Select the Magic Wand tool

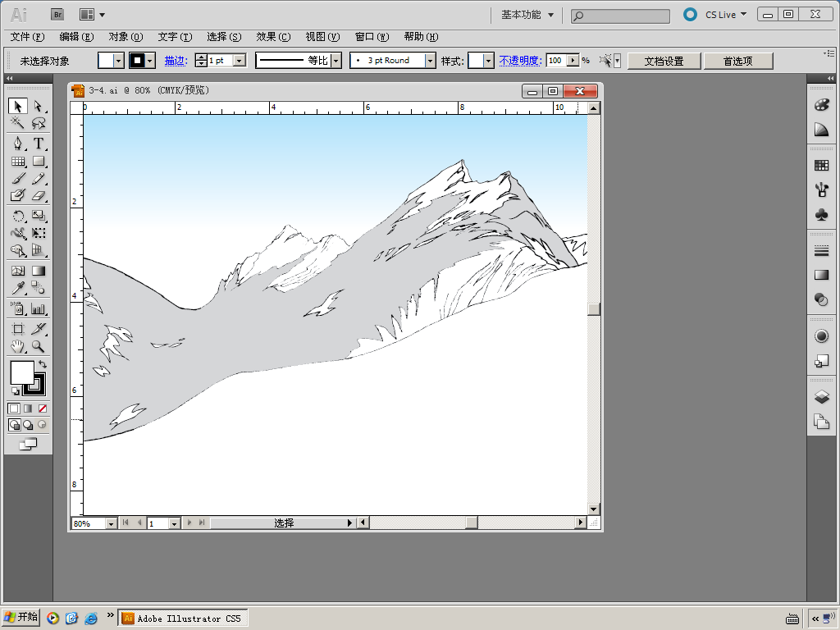tap(18, 123)
